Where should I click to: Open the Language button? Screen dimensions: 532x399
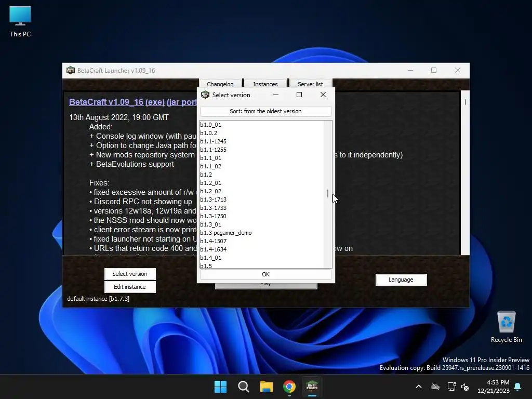(x=401, y=280)
